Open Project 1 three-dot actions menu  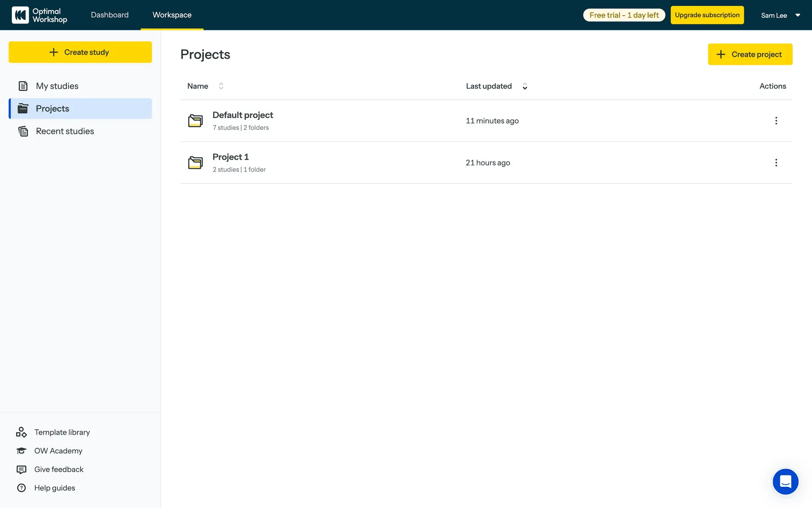point(776,163)
